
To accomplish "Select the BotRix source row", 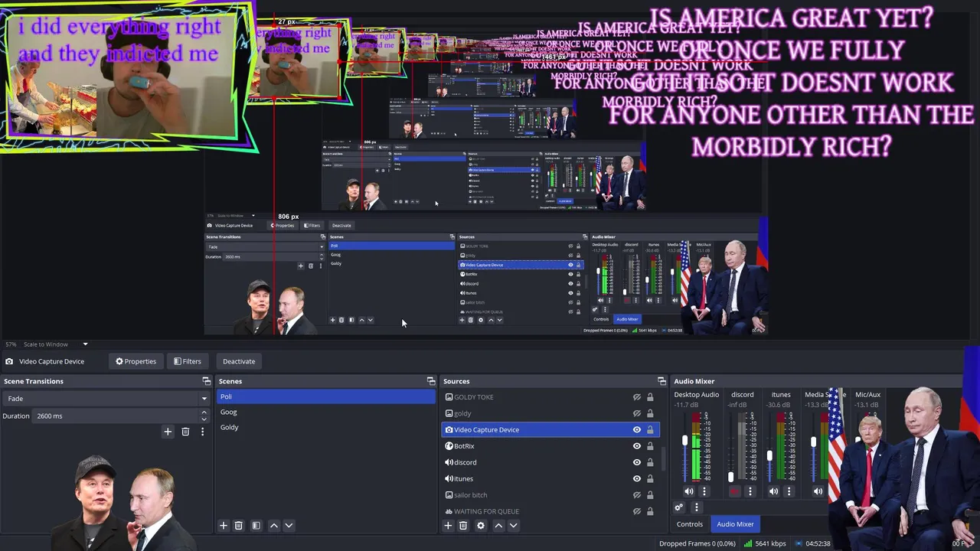I will [550, 446].
